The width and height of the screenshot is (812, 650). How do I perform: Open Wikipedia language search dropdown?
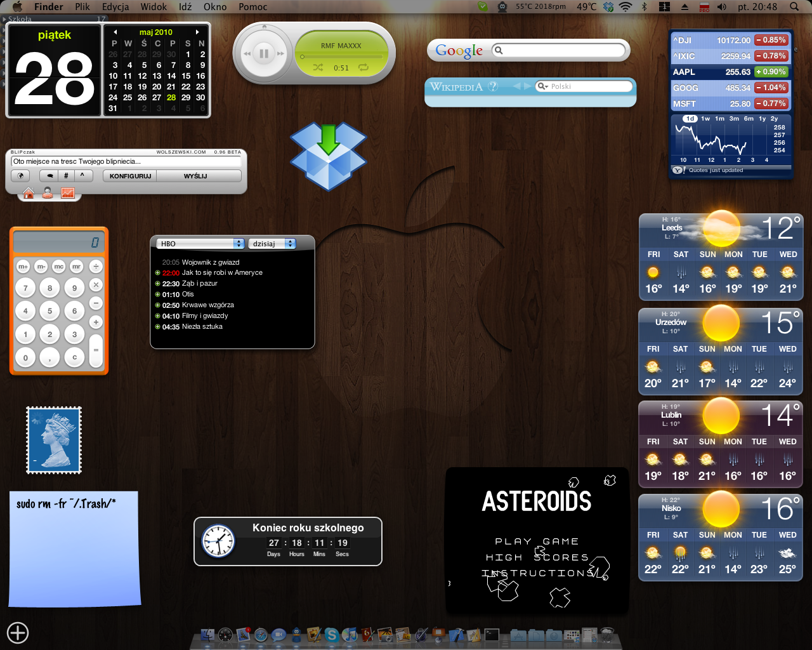click(x=542, y=86)
